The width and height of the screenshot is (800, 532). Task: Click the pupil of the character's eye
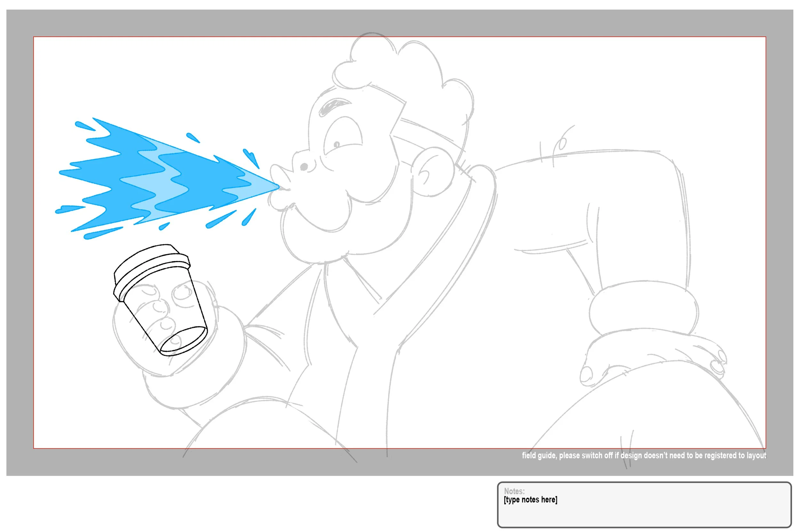point(337,145)
